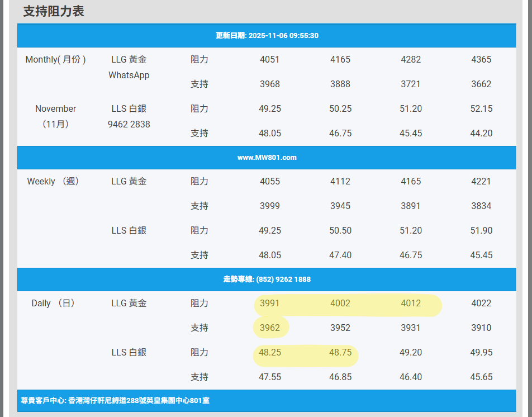
Task: Click the Weekly silver resistance value 50.50
Action: coord(340,230)
